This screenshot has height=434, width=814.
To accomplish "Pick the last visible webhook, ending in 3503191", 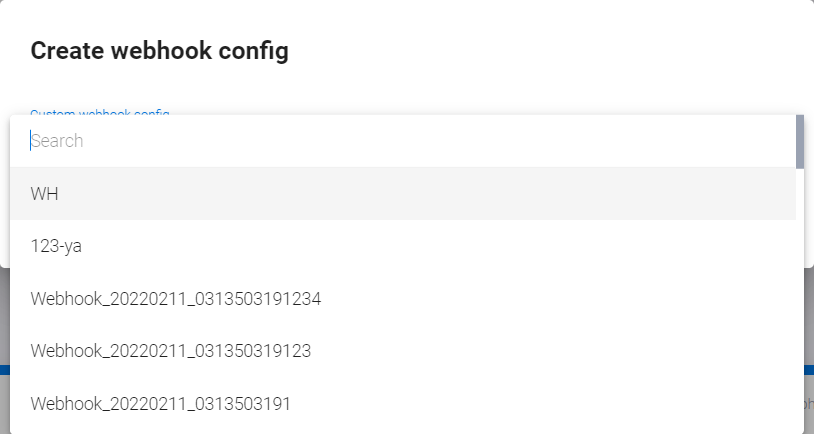I will [400, 404].
